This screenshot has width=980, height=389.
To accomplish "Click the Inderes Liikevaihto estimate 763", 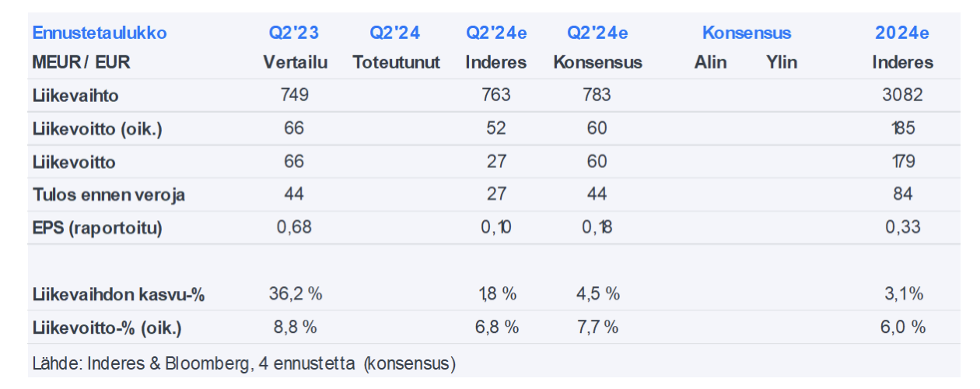I will coord(496,95).
